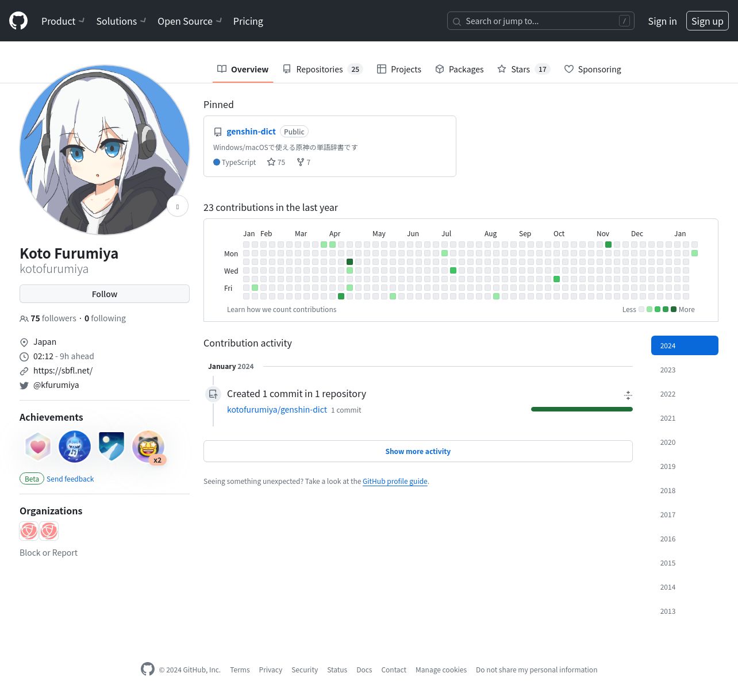738x700 pixels.
Task: Show contributions for 2018
Action: click(685, 490)
